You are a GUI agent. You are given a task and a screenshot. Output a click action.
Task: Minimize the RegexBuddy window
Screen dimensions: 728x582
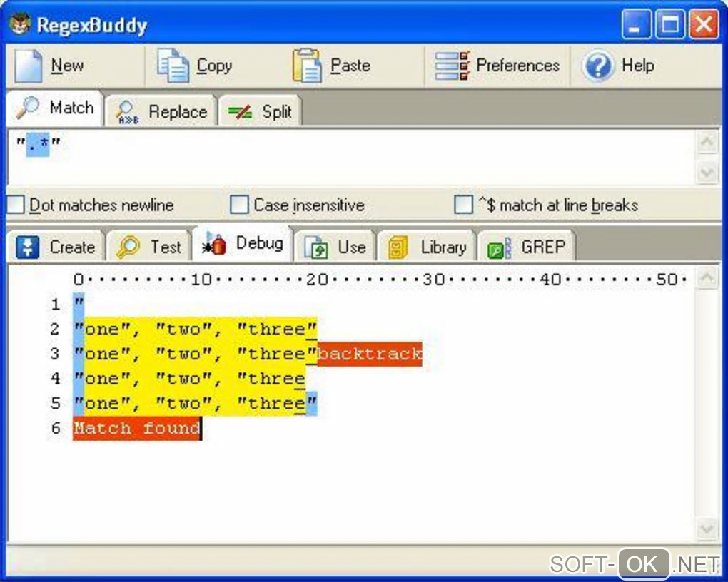(x=636, y=24)
